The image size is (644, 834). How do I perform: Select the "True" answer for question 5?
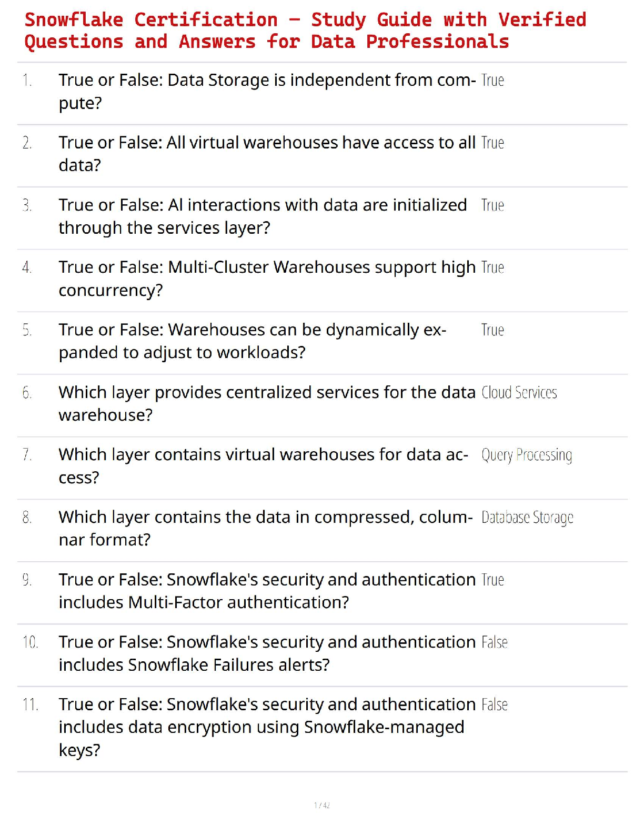(x=492, y=330)
